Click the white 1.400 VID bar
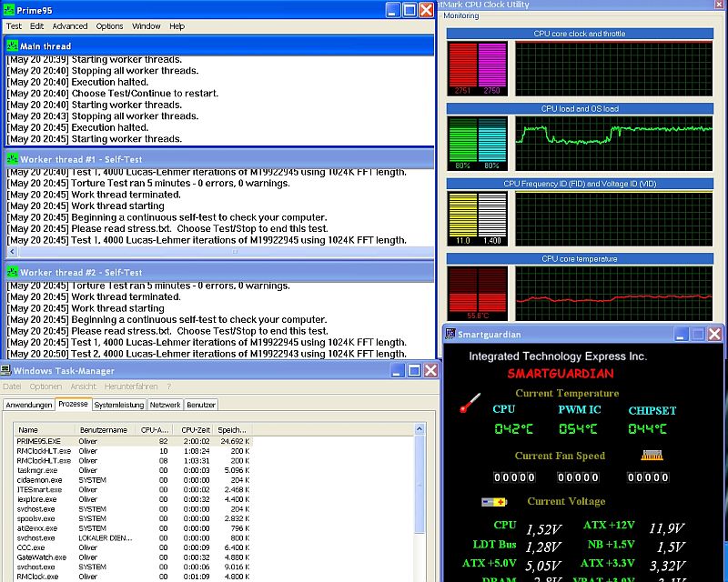The image size is (728, 582). tap(492, 215)
